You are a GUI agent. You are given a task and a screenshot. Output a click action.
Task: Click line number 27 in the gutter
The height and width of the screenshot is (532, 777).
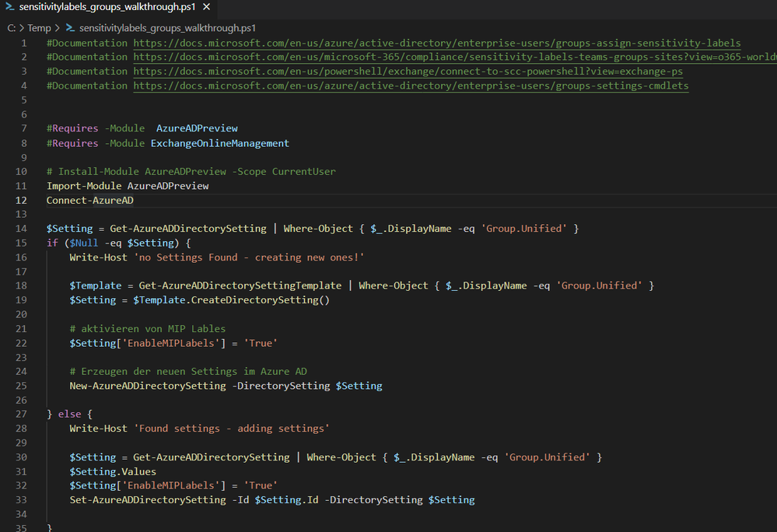(21, 414)
